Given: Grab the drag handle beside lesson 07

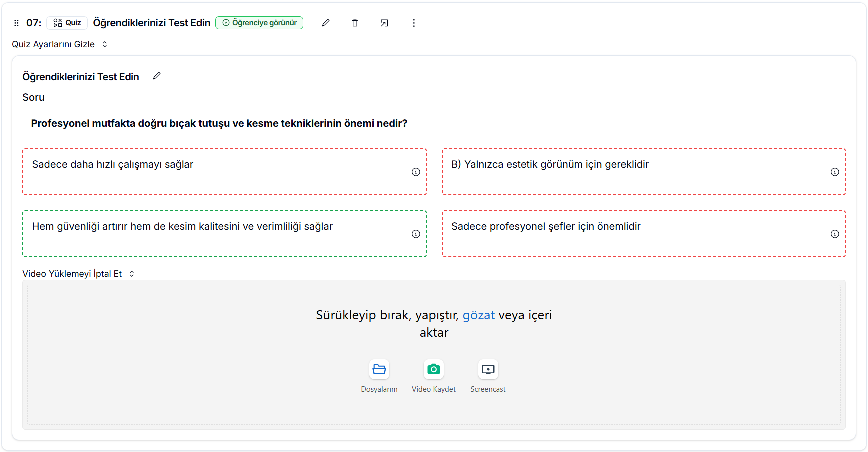Looking at the screenshot, I should coord(16,23).
